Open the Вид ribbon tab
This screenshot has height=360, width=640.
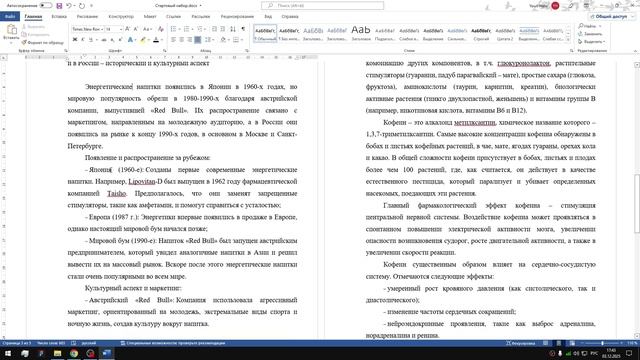(268, 17)
